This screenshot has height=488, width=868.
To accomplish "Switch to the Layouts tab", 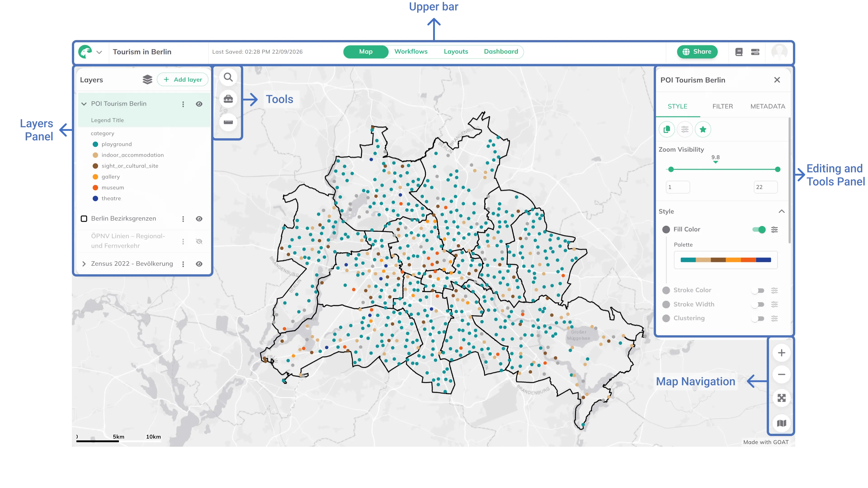I will pos(455,52).
